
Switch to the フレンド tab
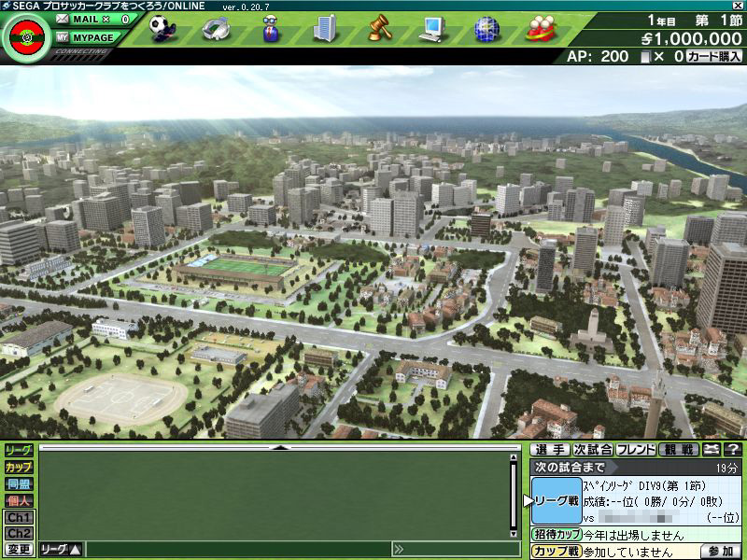[x=636, y=450]
